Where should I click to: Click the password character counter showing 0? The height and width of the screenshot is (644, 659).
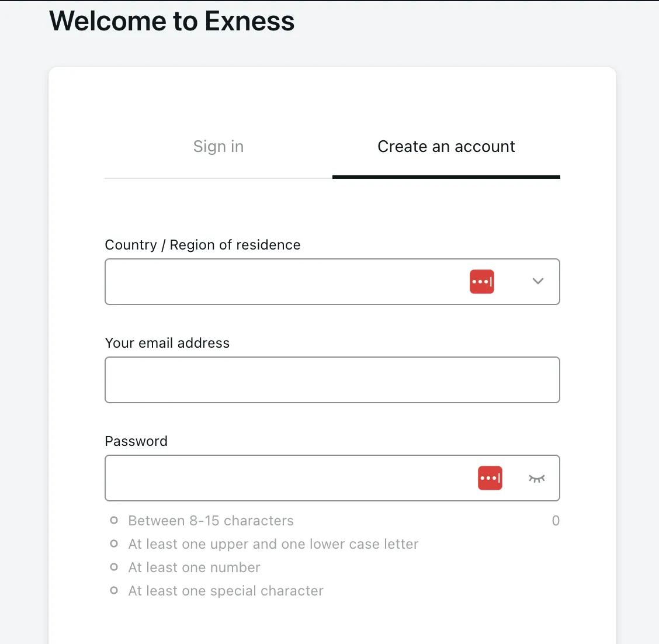556,521
